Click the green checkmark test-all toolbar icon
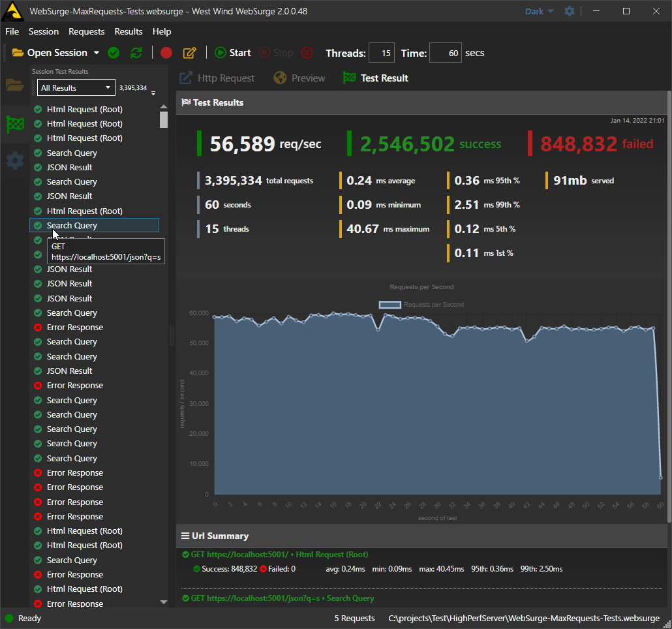 (x=114, y=53)
